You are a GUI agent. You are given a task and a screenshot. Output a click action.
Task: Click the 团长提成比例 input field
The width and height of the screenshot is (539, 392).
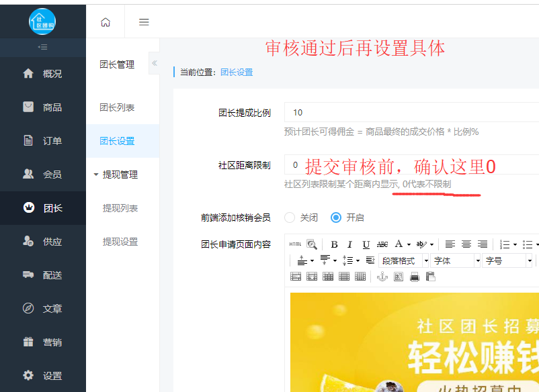(411, 112)
